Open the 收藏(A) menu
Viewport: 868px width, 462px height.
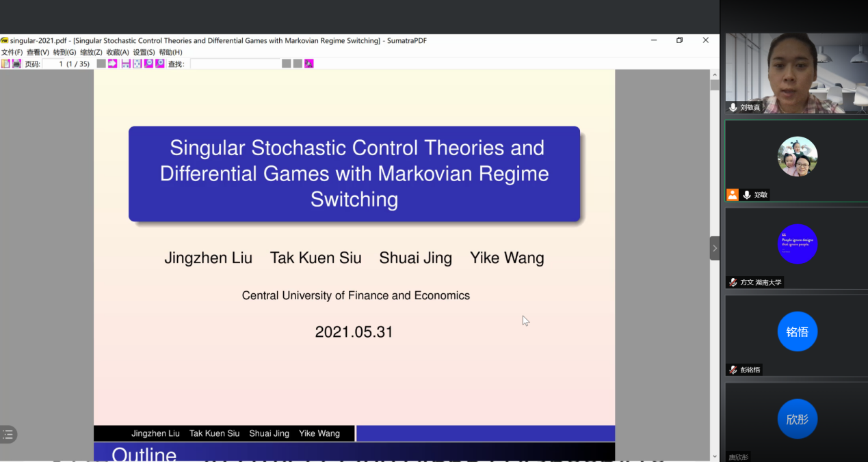(118, 52)
